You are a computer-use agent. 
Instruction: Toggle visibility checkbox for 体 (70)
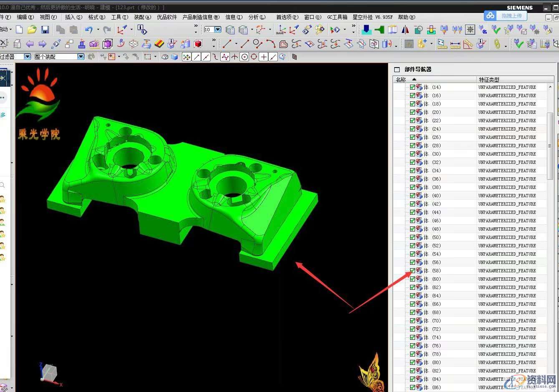tap(413, 321)
